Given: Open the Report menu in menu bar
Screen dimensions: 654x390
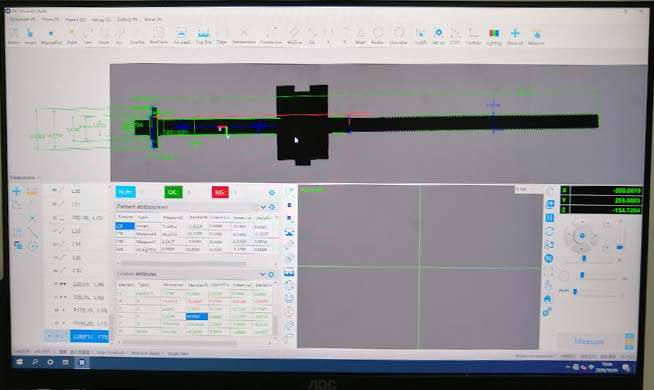Looking at the screenshot, I should pos(75,20).
